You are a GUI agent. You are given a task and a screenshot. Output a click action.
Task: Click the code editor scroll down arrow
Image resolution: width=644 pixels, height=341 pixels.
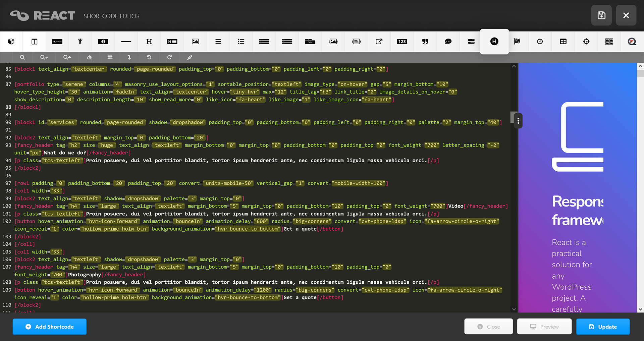514,309
